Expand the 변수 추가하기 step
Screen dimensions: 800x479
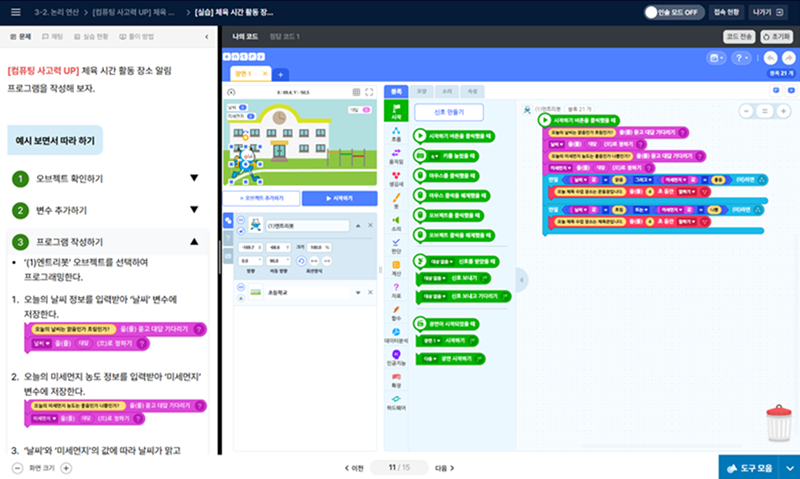click(194, 210)
